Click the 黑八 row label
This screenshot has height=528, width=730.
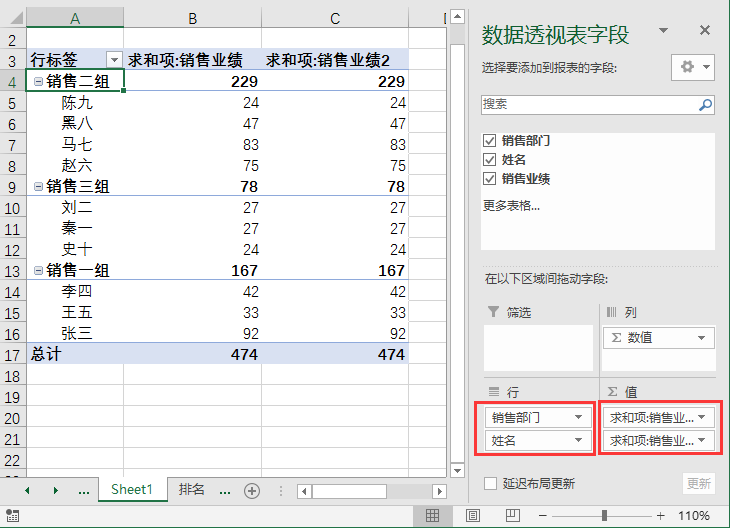[77, 123]
